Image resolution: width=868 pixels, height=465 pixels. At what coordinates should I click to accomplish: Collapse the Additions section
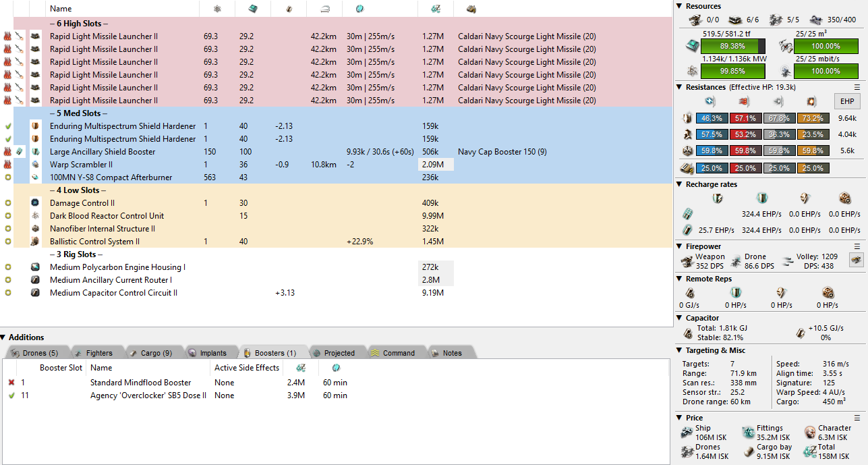[x=4, y=337]
